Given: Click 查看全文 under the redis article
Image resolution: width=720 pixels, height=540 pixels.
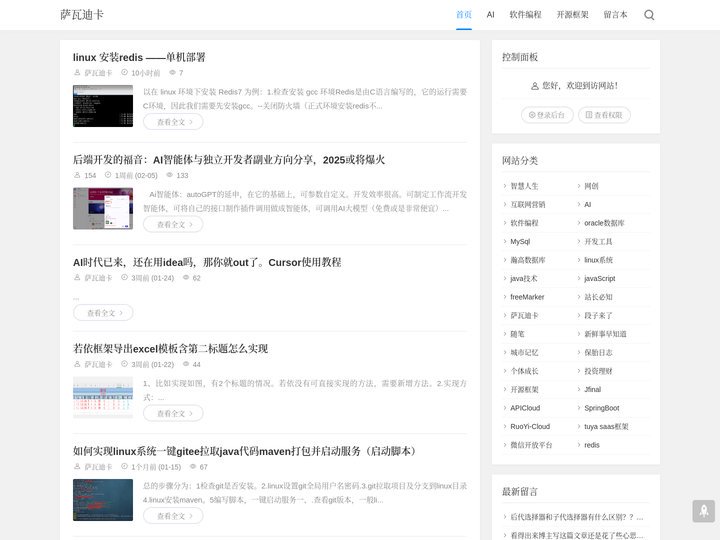Looking at the screenshot, I should click(x=173, y=122).
